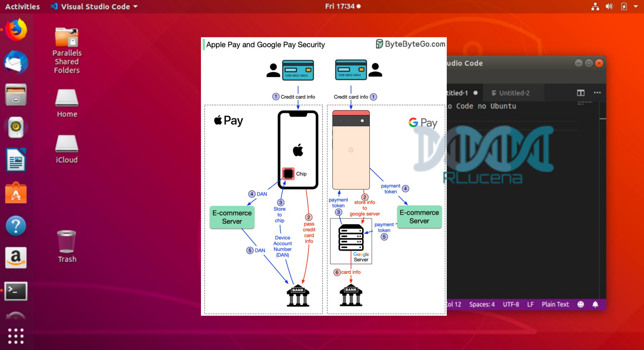
Task: Click the Apple Pay and Google Pay Security title
Action: coord(265,45)
